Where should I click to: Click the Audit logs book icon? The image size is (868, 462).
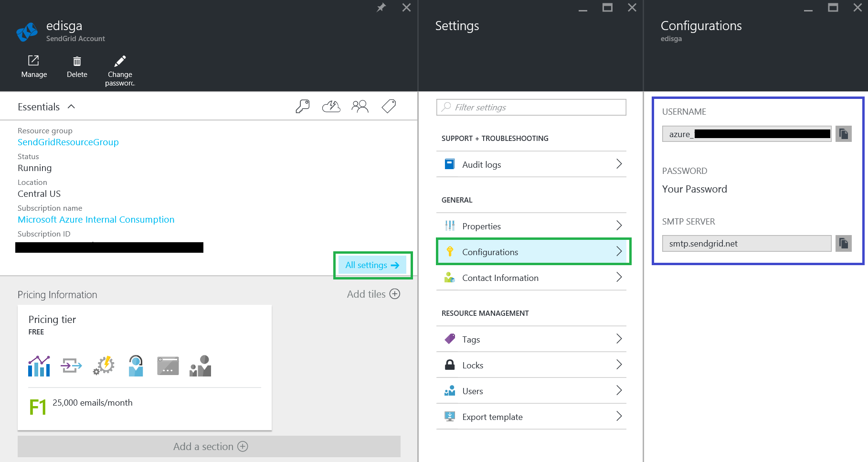pos(450,164)
